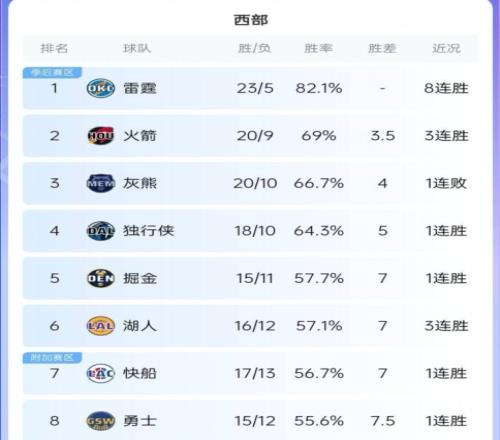Open the Nuggets DEN team logo
The width and height of the screenshot is (500, 440).
click(x=101, y=278)
